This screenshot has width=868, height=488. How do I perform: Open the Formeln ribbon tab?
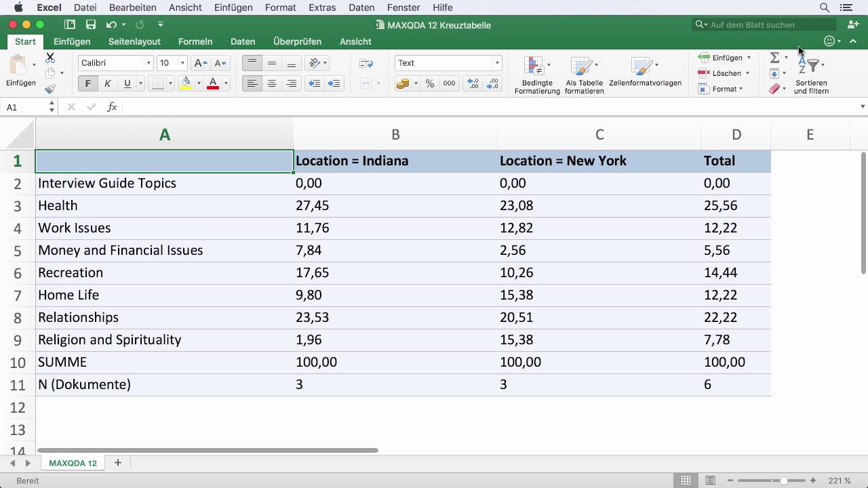click(195, 41)
